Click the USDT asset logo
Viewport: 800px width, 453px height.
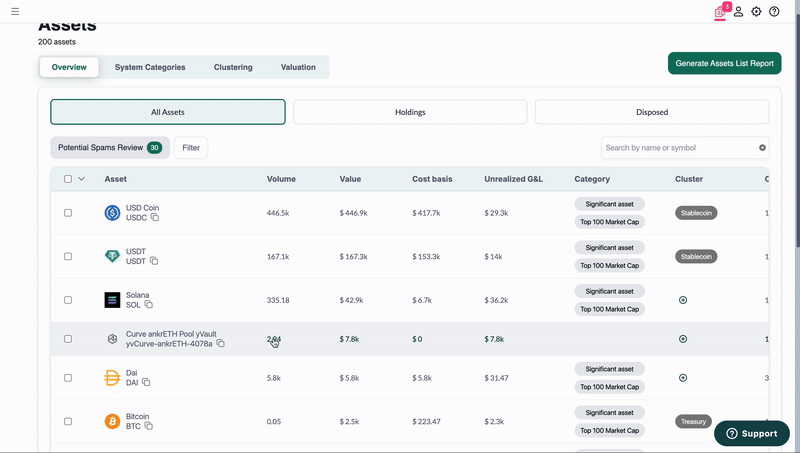pyautogui.click(x=112, y=256)
